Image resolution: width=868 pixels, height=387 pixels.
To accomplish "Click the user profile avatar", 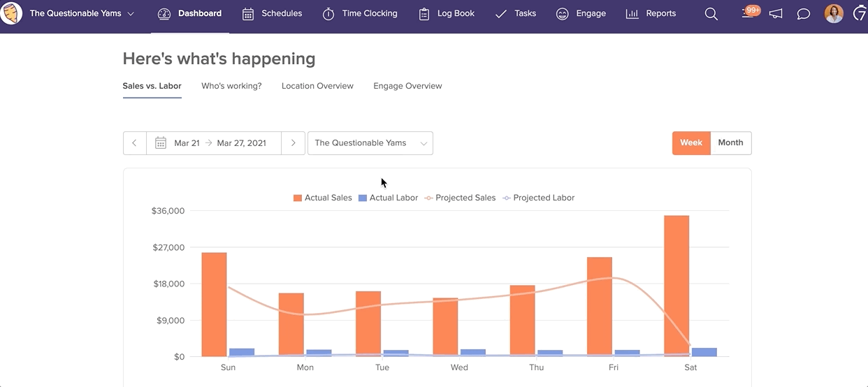I will tap(833, 13).
